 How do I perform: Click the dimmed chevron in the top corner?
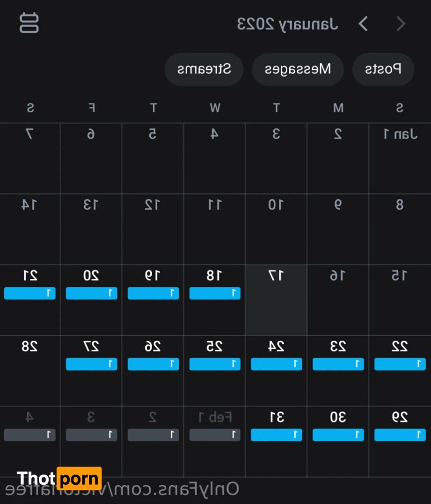coord(401,23)
